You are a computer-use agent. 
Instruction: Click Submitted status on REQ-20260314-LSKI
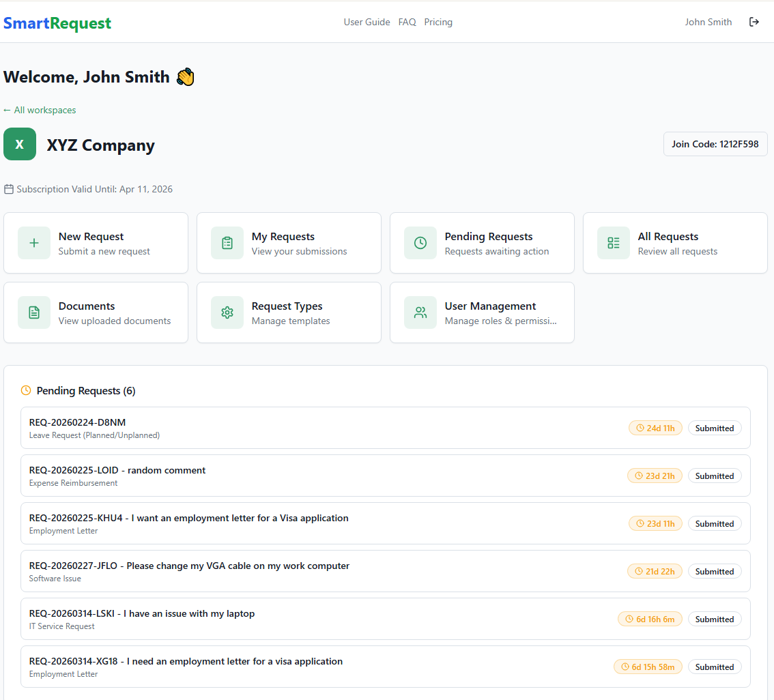click(714, 619)
